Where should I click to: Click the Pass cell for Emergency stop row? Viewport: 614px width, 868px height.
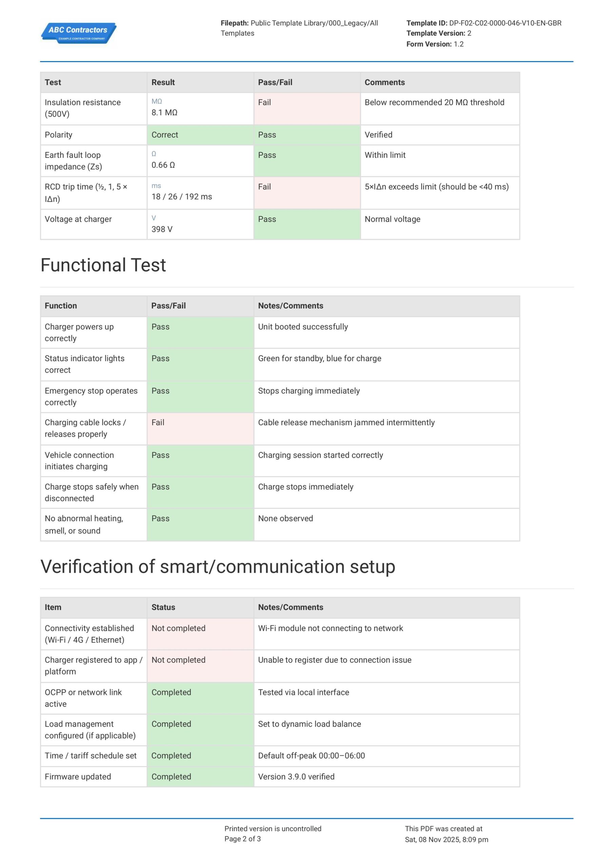click(200, 397)
